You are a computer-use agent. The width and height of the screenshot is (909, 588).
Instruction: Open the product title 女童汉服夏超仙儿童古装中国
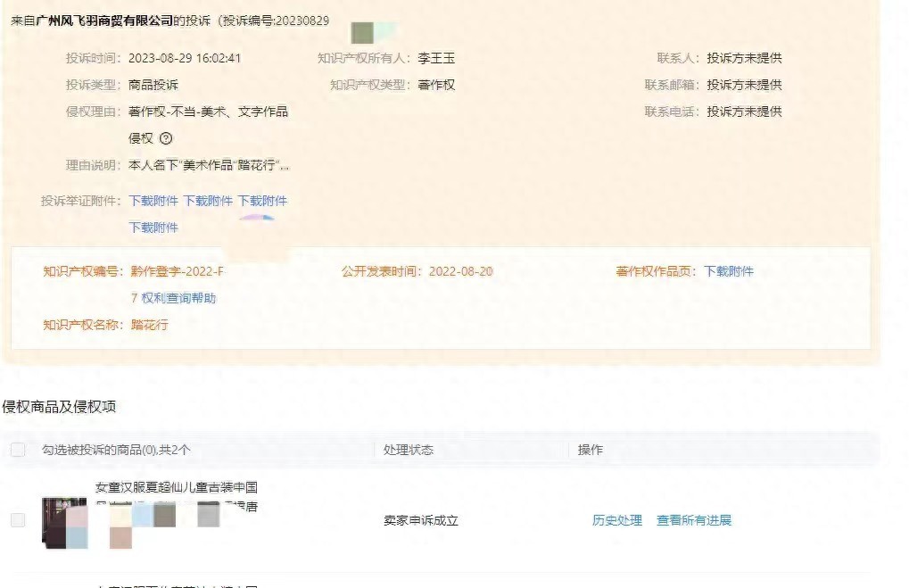click(x=177, y=487)
